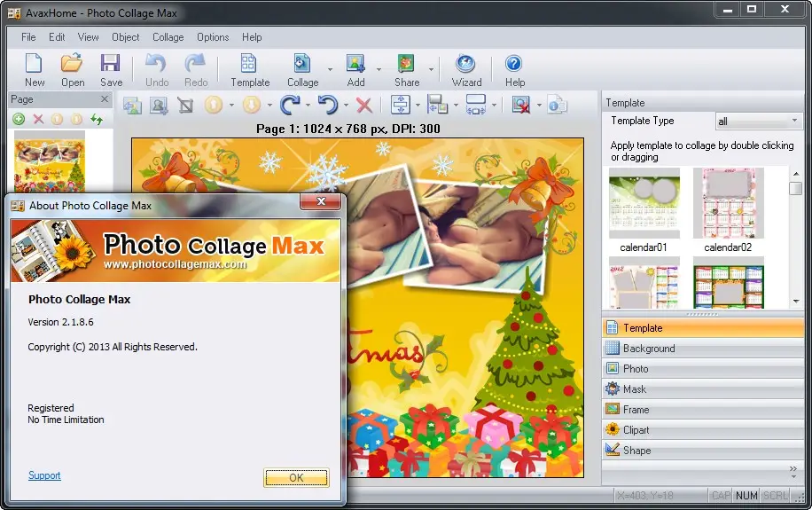Open the Object menu
The image size is (812, 510).
pos(125,37)
